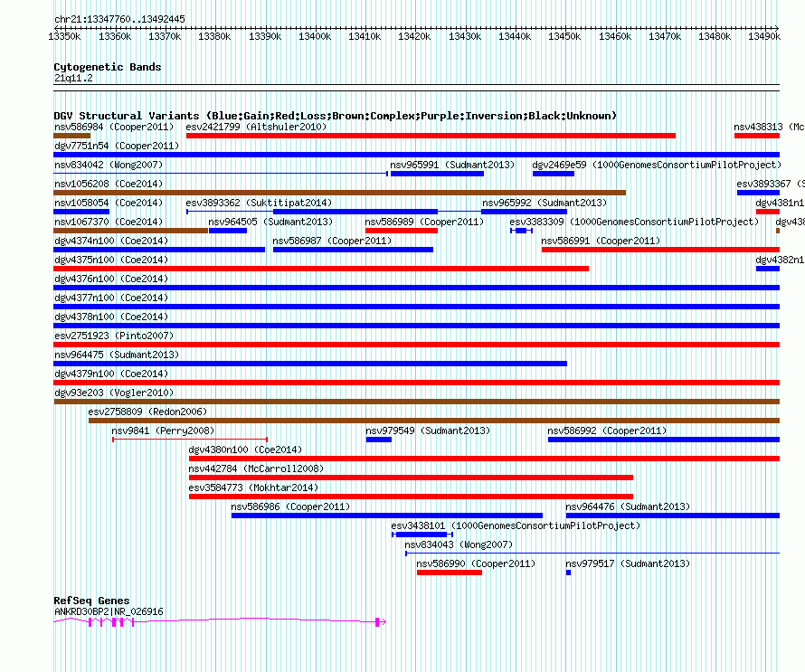Viewport: 805px width, 672px height.
Task: Click the nsv586986 (Cooper2011) label
Action: pos(290,506)
